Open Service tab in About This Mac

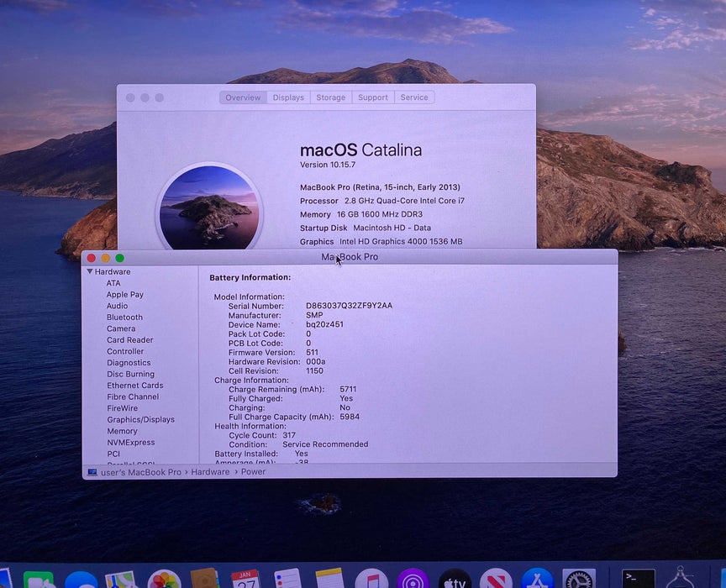414,97
